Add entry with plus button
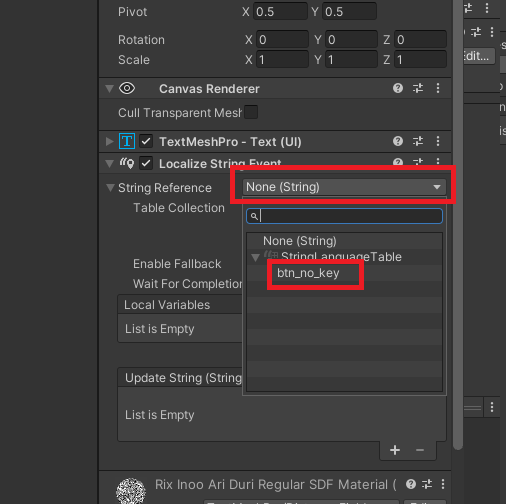Viewport: 506px width, 504px height. click(395, 450)
